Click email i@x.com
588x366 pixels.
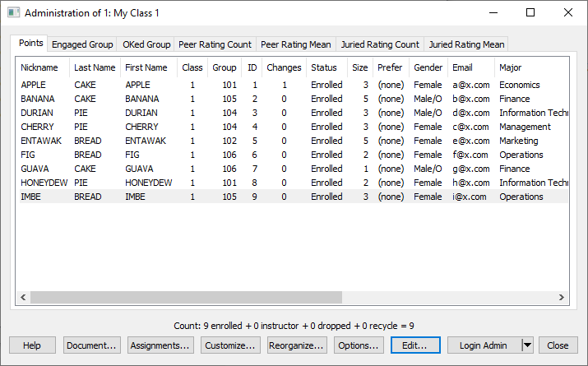pyautogui.click(x=470, y=197)
